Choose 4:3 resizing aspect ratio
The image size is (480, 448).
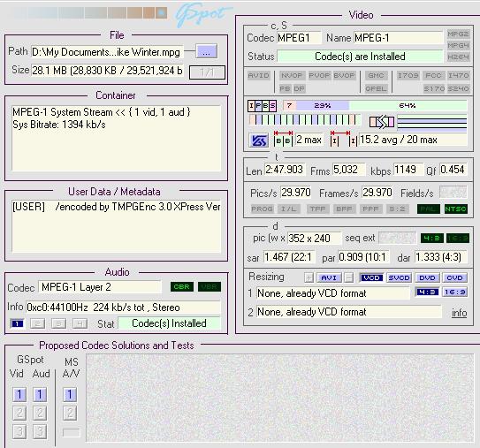pyautogui.click(x=427, y=292)
